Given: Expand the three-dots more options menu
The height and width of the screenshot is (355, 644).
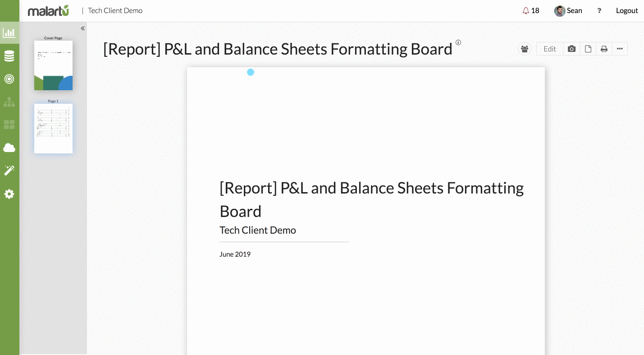Looking at the screenshot, I should coord(620,49).
